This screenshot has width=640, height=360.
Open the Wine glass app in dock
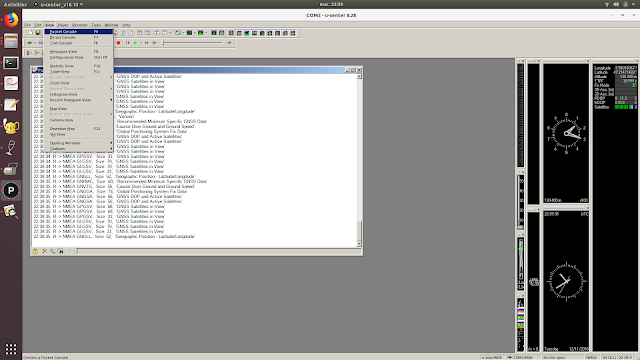coord(11,147)
